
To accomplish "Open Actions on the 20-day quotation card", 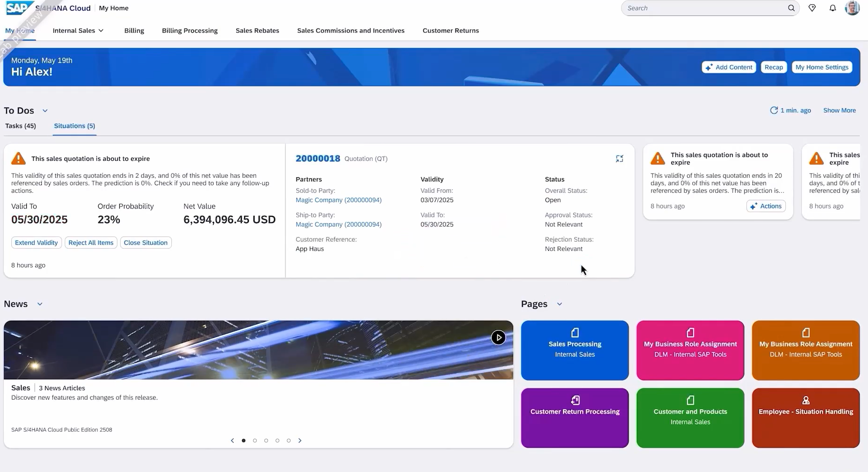I will click(x=766, y=206).
